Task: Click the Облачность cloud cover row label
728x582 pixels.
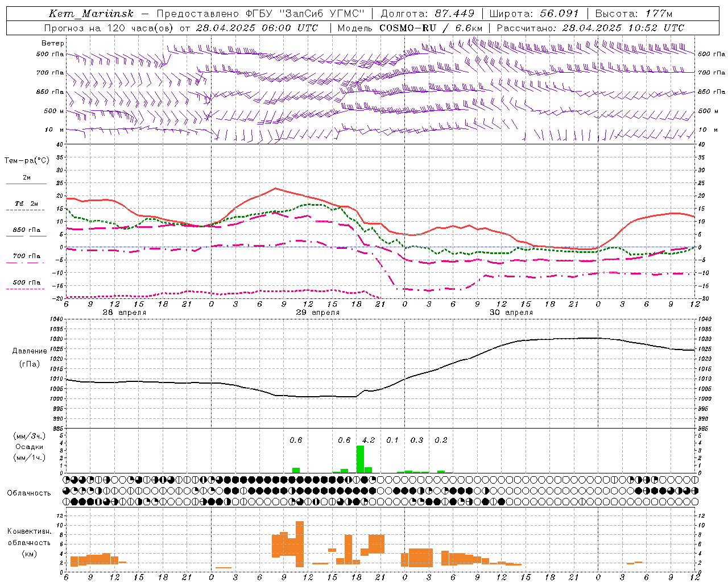Action: point(29,493)
